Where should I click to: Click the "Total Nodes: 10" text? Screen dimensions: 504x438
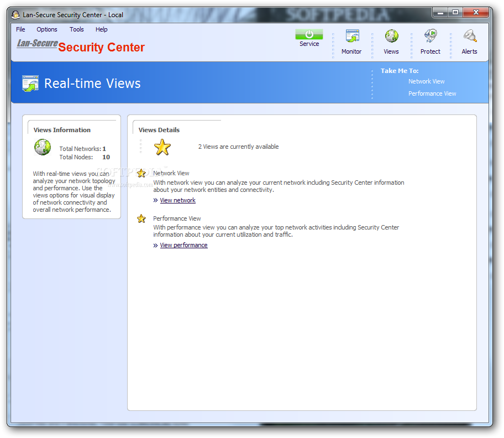pos(85,157)
